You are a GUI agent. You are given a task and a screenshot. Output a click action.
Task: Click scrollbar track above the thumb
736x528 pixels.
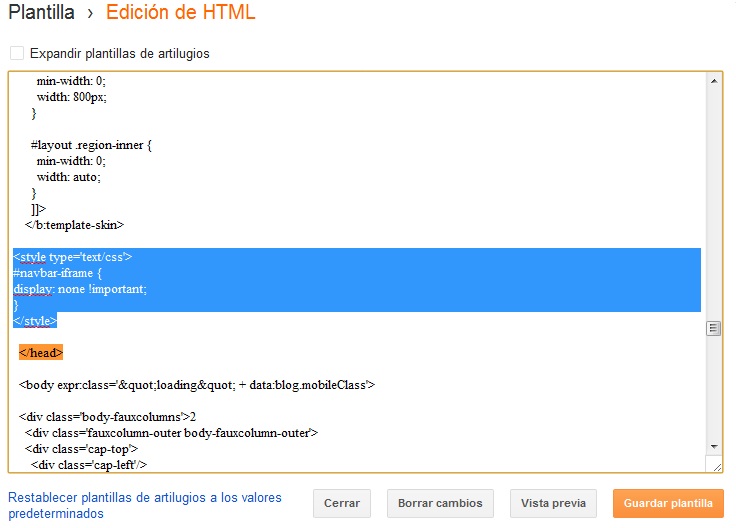tap(713, 202)
